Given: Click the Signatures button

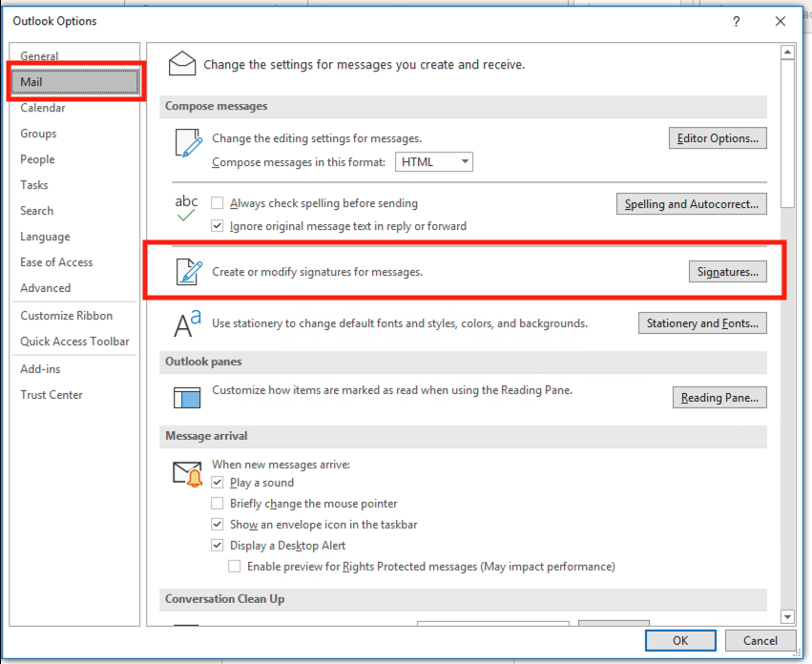Looking at the screenshot, I should (728, 272).
